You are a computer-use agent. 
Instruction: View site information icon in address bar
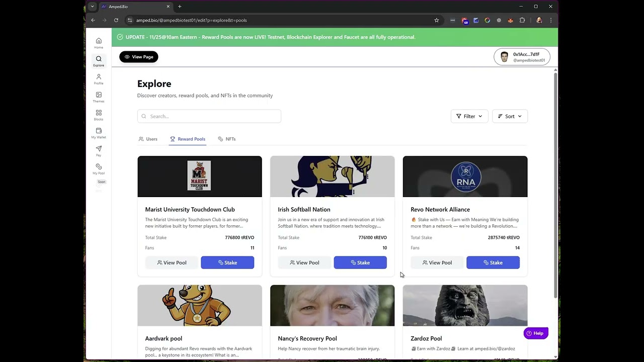click(x=130, y=20)
